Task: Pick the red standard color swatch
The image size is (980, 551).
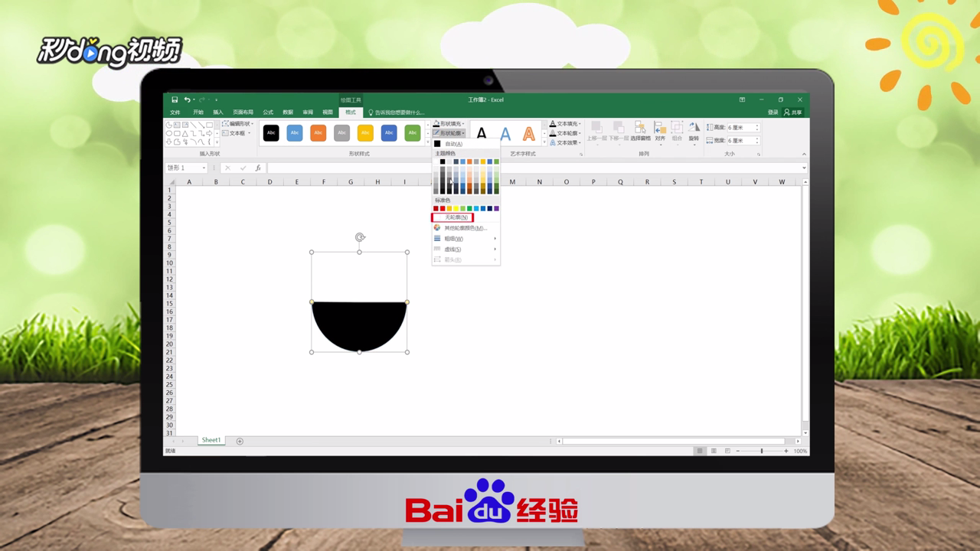Action: point(441,208)
